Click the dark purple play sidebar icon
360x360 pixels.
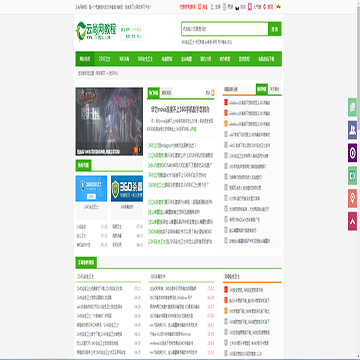click(352, 153)
